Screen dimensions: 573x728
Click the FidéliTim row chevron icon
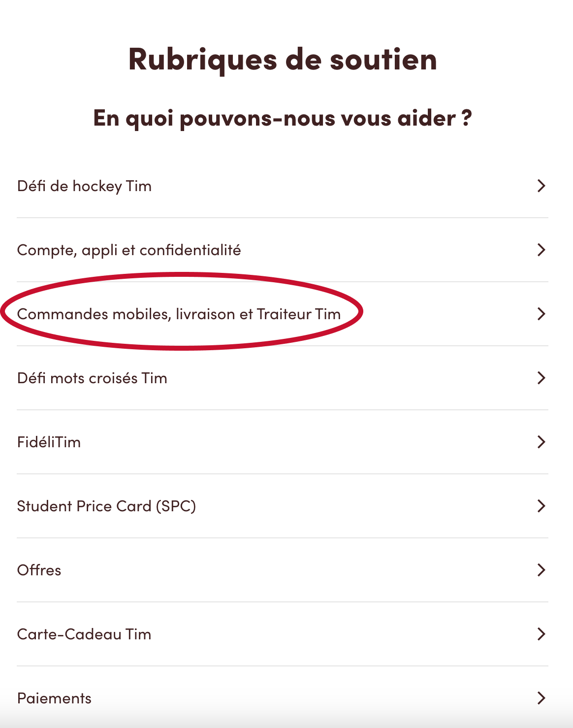coord(541,442)
